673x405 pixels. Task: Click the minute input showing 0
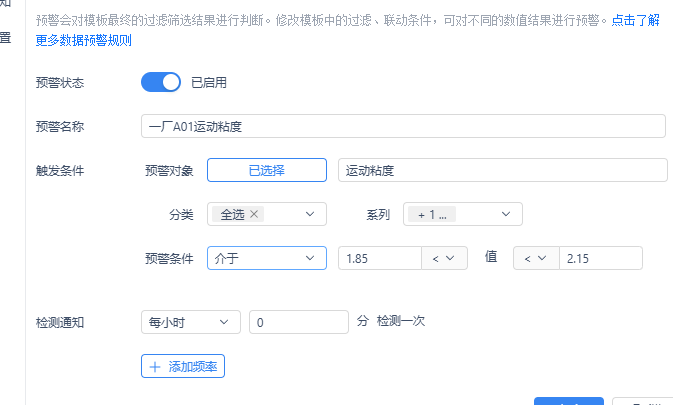tap(299, 322)
